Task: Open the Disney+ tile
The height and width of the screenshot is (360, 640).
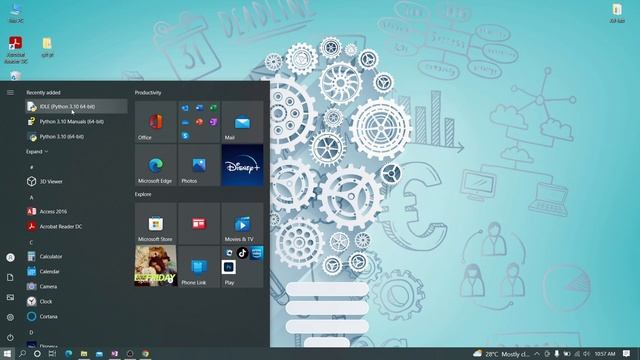Action: pos(242,165)
